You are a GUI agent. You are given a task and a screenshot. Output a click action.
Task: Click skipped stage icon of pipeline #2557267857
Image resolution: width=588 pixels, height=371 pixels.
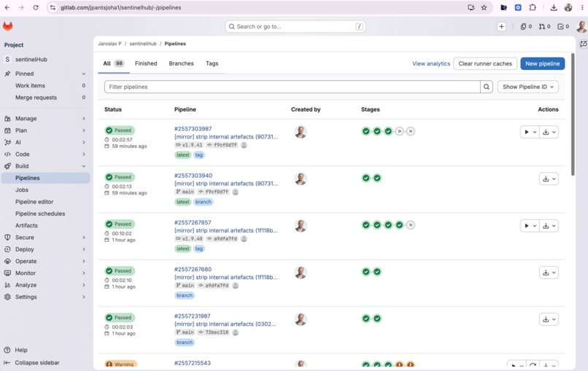pos(411,224)
